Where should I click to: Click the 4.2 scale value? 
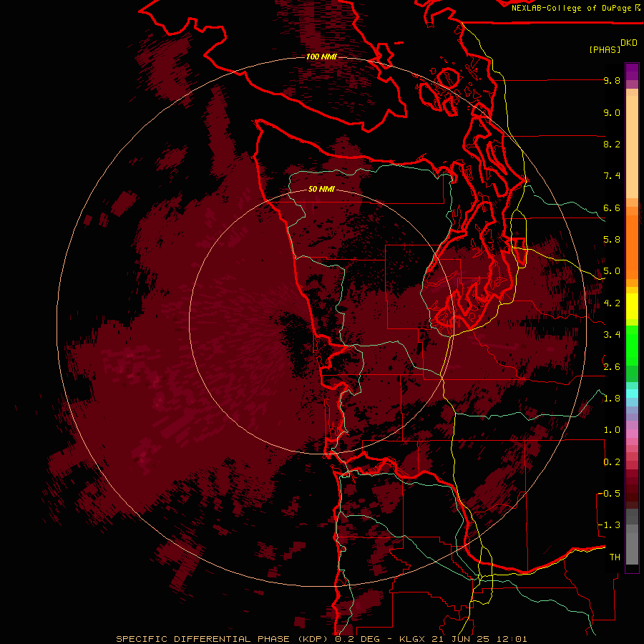(612, 303)
